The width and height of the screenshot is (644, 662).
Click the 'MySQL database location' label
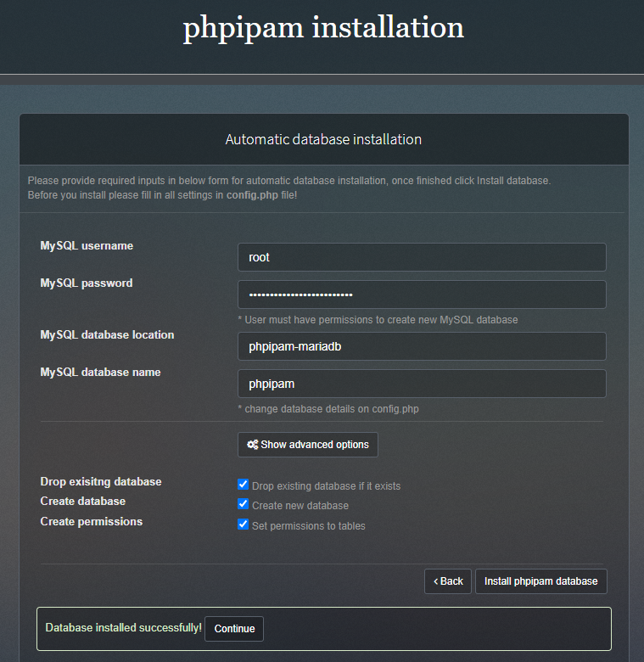(107, 334)
